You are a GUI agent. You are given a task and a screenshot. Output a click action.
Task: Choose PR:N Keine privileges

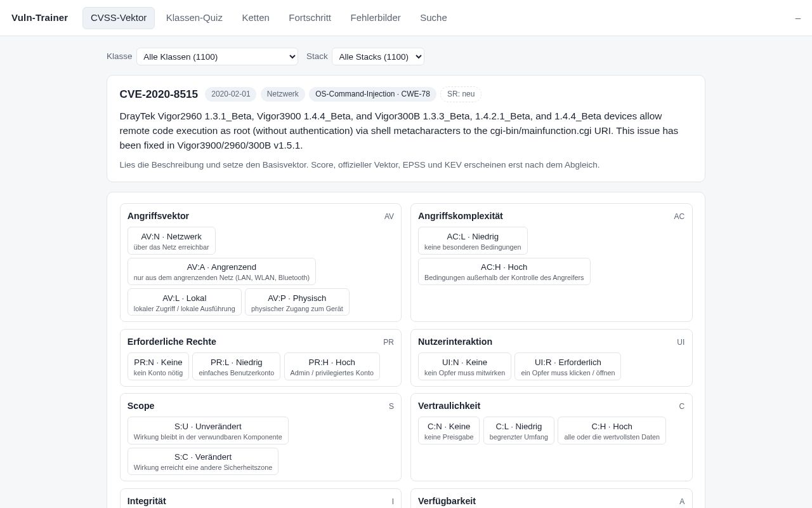[x=158, y=366]
